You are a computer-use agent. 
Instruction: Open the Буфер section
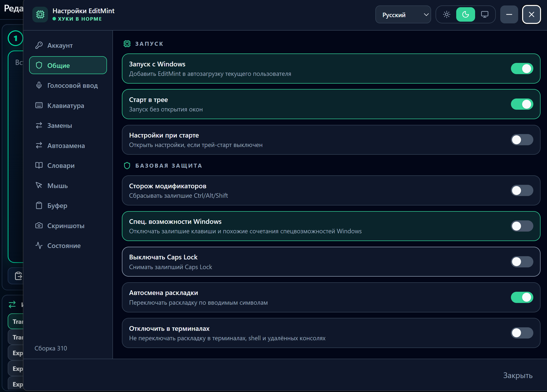[68, 205]
